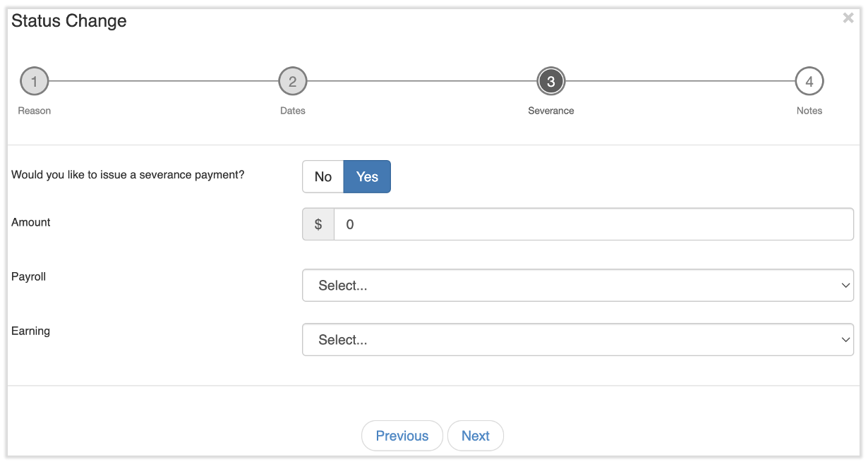Jump to step 2 circle
The width and height of the screenshot is (868, 464).
(x=292, y=82)
